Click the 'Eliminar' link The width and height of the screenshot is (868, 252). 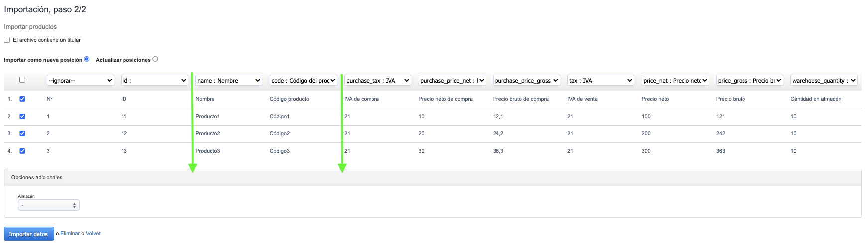[x=70, y=233]
